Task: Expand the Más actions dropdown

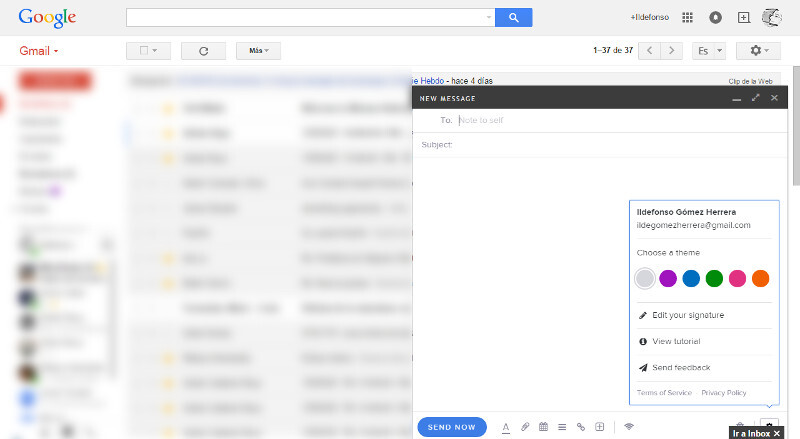Action: point(258,50)
